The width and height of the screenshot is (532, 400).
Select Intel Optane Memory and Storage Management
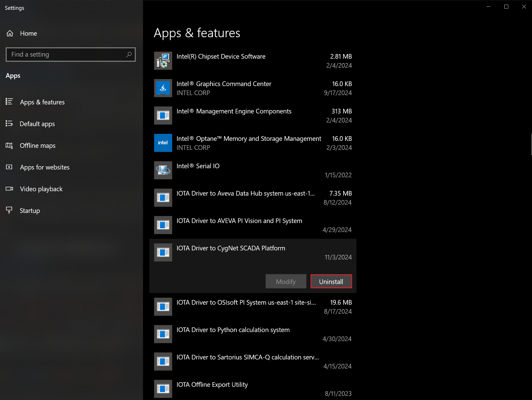tap(253, 143)
